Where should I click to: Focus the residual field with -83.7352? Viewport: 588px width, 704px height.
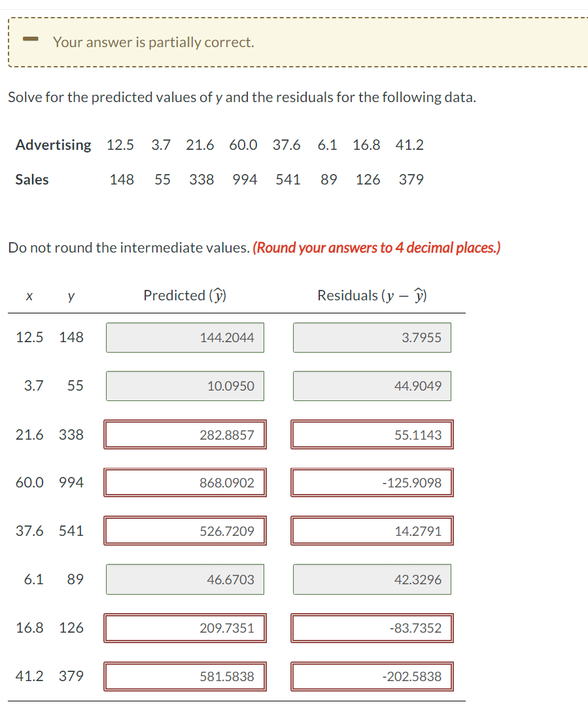tap(372, 628)
